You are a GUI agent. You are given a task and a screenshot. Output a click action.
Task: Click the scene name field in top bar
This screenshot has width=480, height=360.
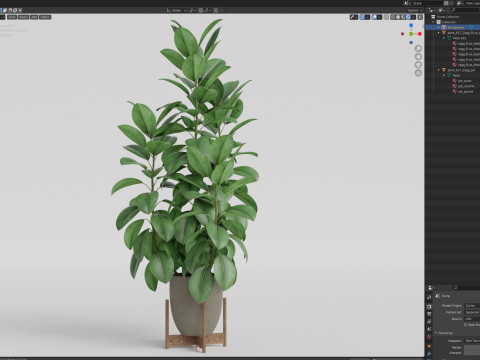pos(427,3)
